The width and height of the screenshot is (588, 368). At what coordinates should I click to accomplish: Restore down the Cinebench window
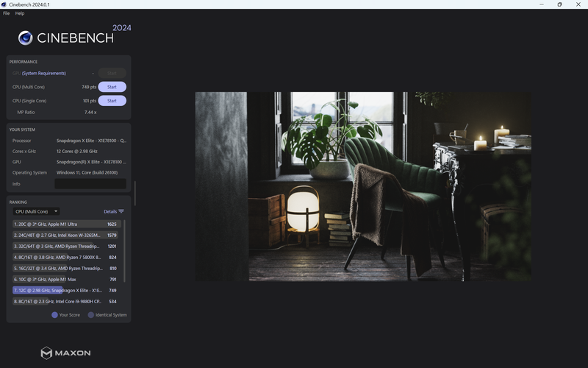pos(559,4)
